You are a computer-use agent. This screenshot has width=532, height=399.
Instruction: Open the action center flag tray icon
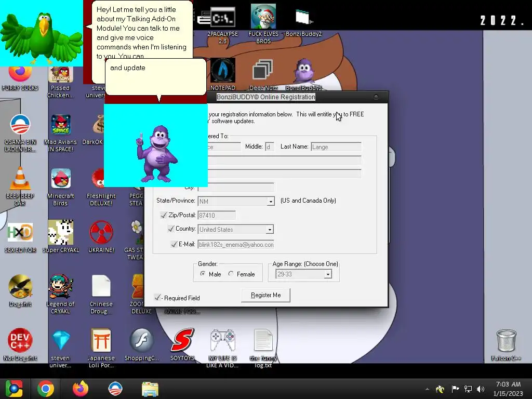tap(455, 389)
